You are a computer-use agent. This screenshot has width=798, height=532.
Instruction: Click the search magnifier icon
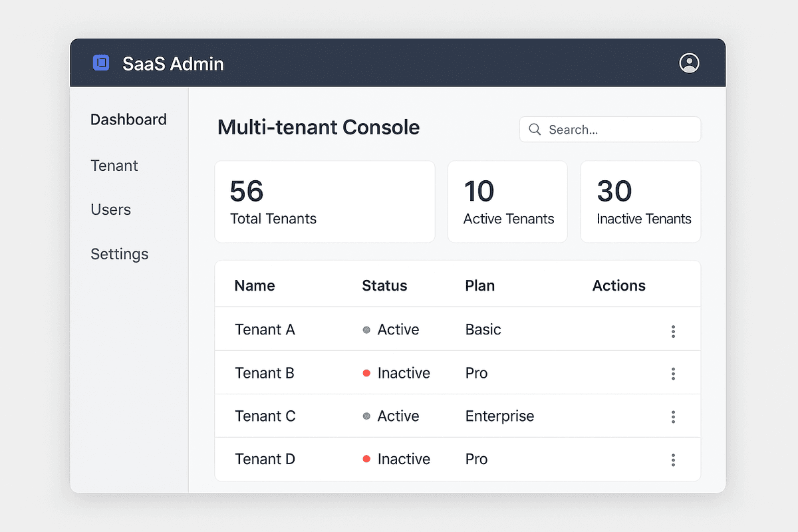[535, 129]
